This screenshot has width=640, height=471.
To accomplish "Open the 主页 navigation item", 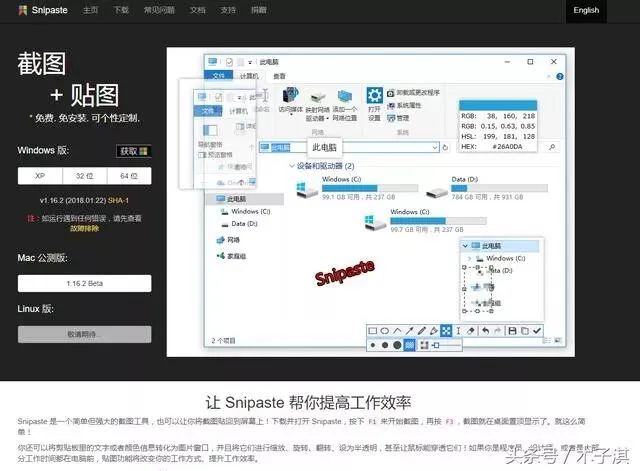I will pyautogui.click(x=90, y=10).
